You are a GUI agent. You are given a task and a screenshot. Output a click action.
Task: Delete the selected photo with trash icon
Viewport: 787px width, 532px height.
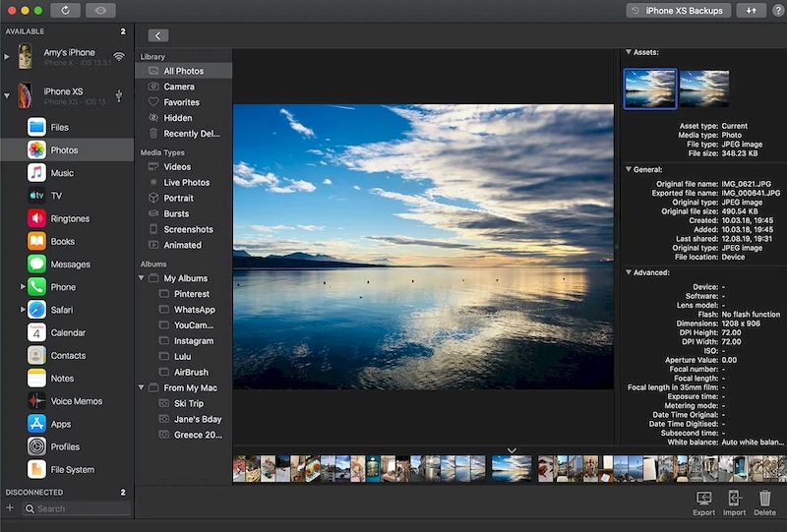764,500
